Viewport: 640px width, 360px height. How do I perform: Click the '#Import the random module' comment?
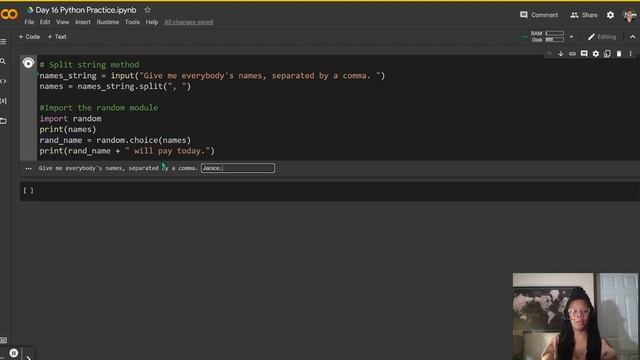coord(98,108)
